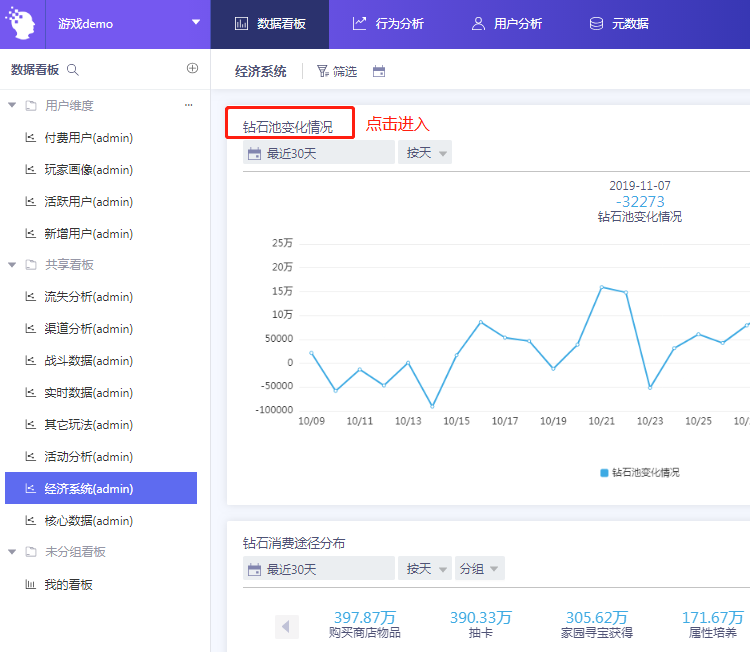Click the left arrow in the 钻石消费途径分布 carousel

pos(287,627)
